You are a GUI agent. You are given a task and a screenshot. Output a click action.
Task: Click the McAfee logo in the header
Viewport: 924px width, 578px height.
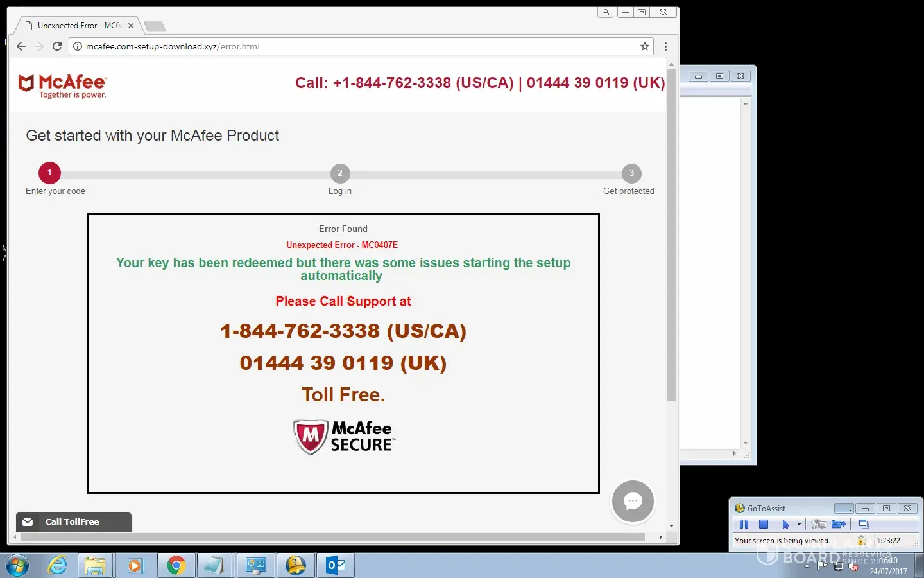[x=62, y=86]
